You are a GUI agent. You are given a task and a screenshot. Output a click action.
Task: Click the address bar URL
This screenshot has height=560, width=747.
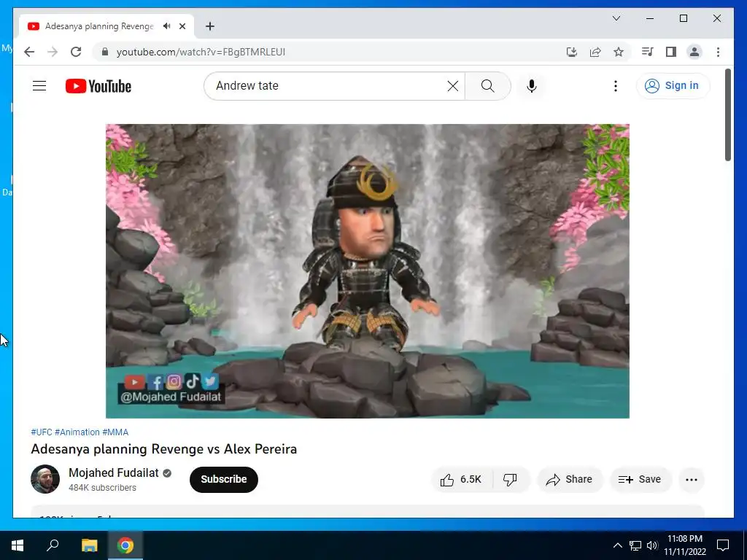[201, 52]
